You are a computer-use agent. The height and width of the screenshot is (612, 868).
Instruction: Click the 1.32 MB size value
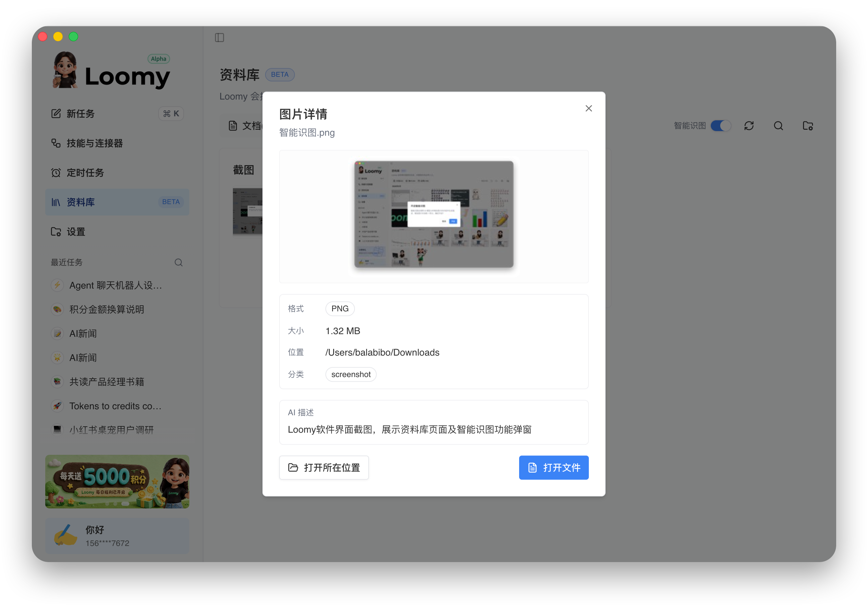tap(343, 331)
